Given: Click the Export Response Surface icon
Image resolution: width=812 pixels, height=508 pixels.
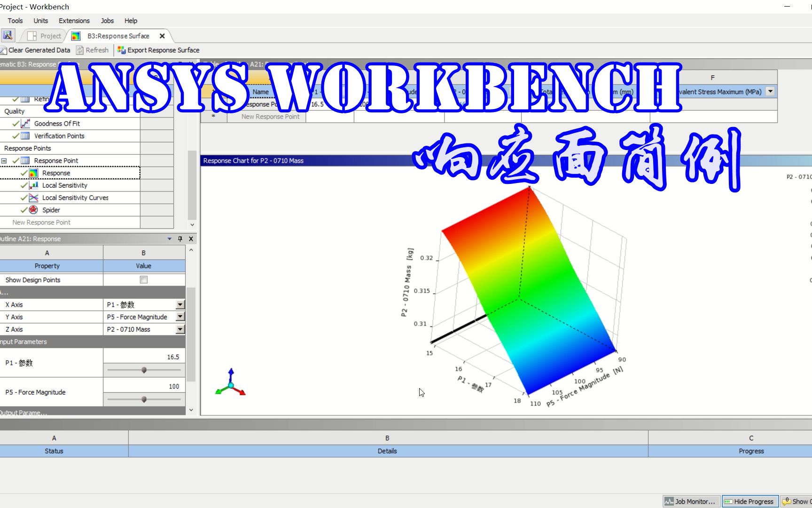Looking at the screenshot, I should pyautogui.click(x=122, y=50).
